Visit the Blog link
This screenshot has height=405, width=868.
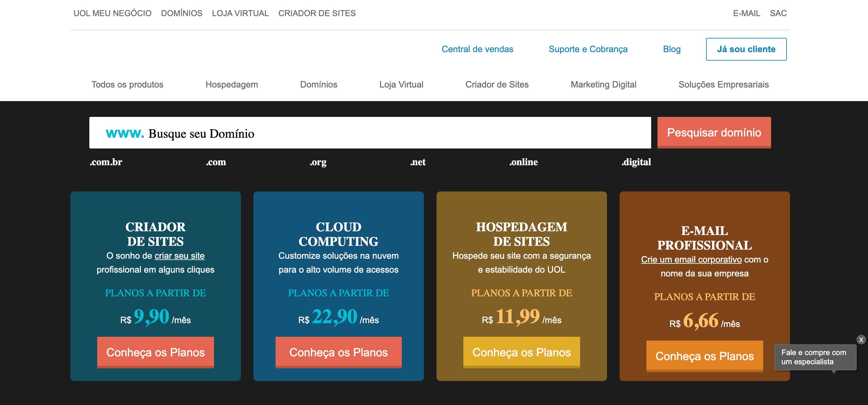[x=672, y=49]
